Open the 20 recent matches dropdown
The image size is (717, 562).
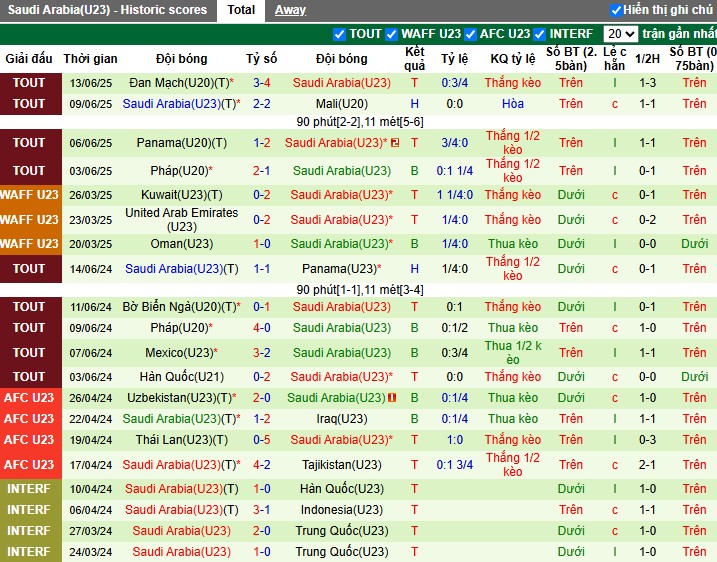click(621, 34)
